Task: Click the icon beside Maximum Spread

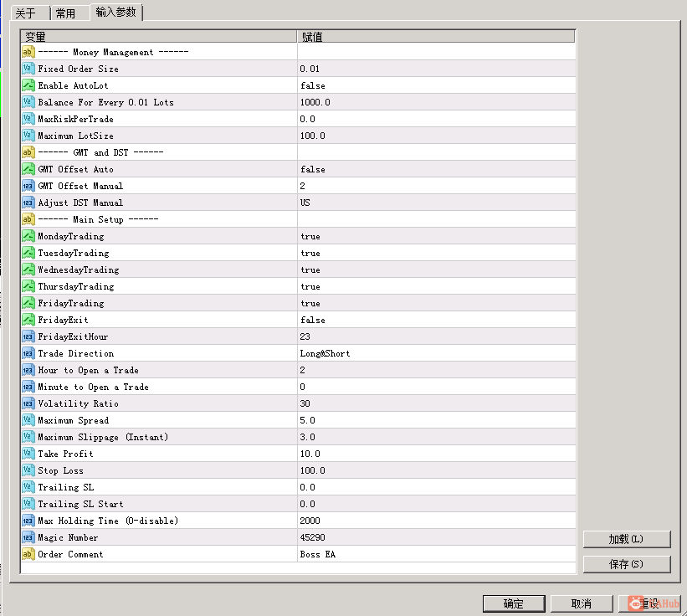Action: pyautogui.click(x=28, y=420)
